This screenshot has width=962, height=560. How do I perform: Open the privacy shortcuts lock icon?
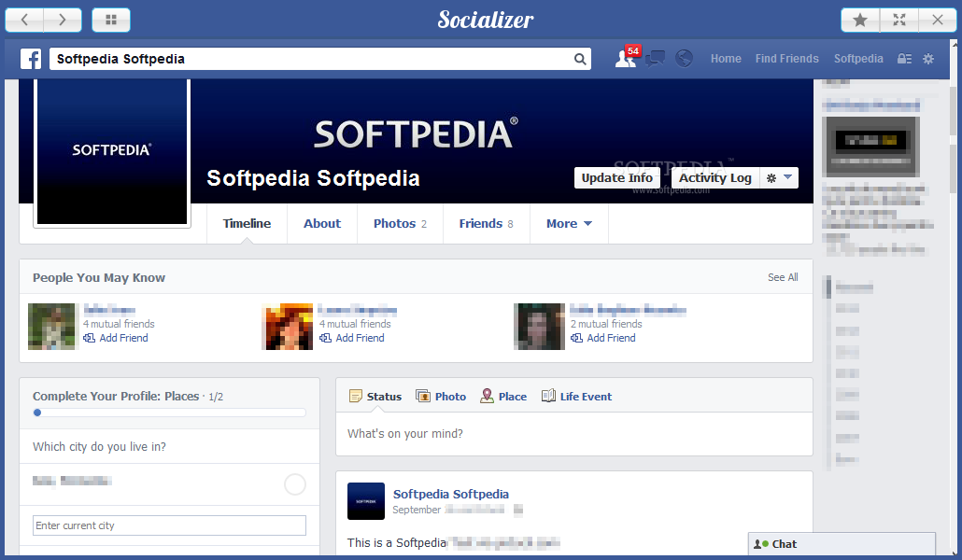904,59
